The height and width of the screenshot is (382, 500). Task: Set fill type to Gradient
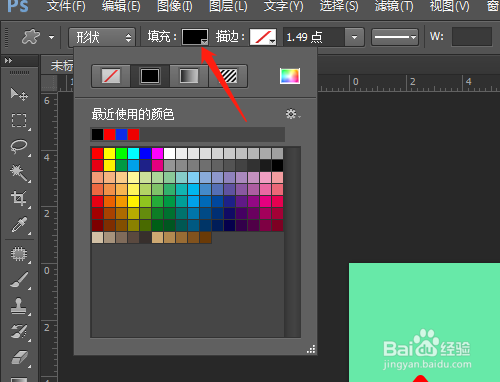[x=189, y=76]
